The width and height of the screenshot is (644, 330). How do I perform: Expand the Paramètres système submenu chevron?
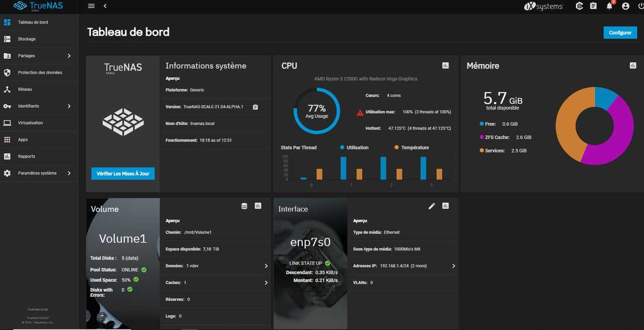69,173
